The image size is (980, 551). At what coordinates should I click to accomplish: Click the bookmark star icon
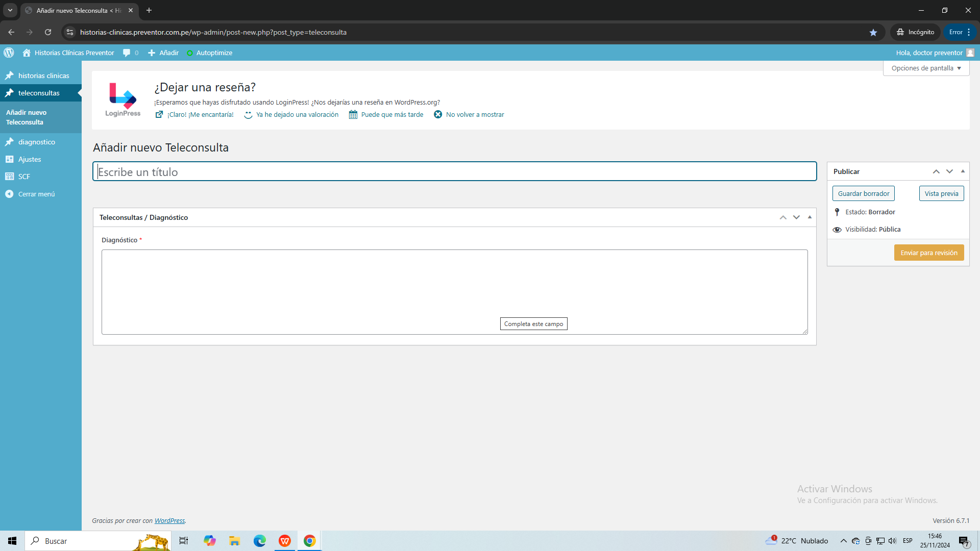pos(873,32)
